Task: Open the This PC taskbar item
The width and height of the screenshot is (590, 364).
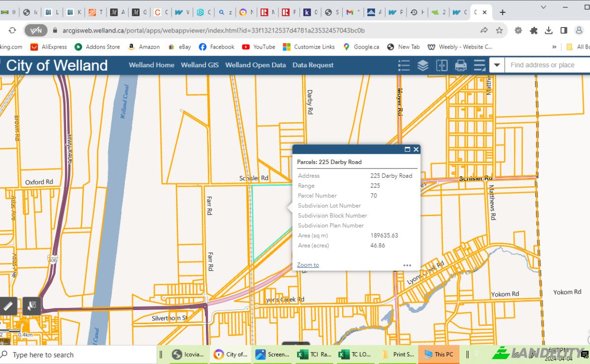Action: tap(439, 354)
